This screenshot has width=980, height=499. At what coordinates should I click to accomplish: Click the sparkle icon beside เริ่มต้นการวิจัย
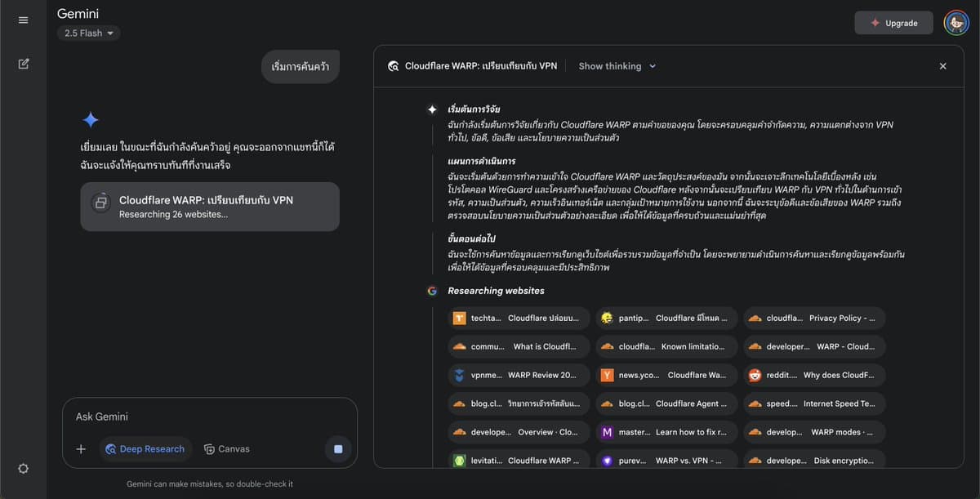tap(432, 109)
